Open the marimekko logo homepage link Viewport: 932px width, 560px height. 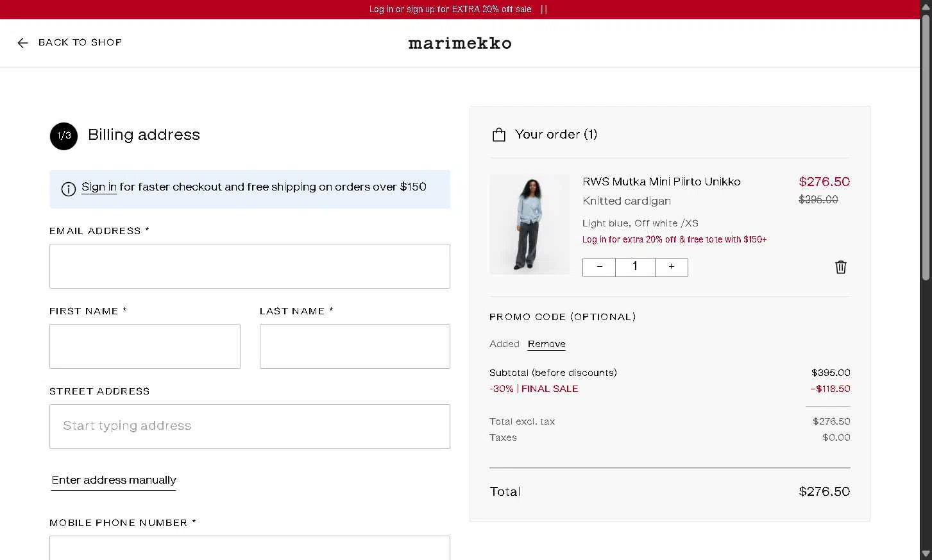460,43
